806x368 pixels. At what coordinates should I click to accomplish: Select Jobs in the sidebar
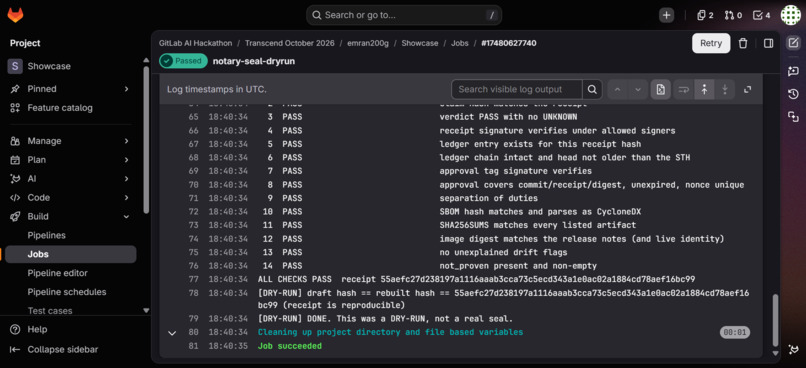(71, 254)
